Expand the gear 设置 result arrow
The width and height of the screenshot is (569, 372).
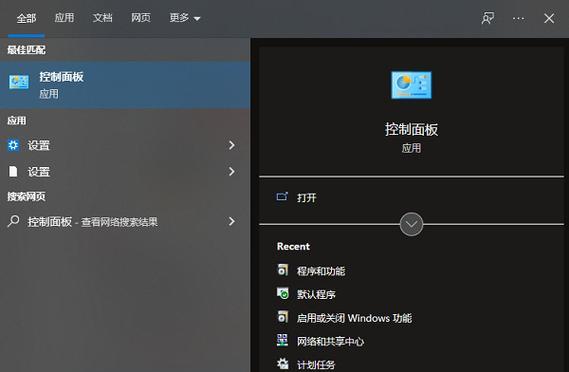[232, 145]
